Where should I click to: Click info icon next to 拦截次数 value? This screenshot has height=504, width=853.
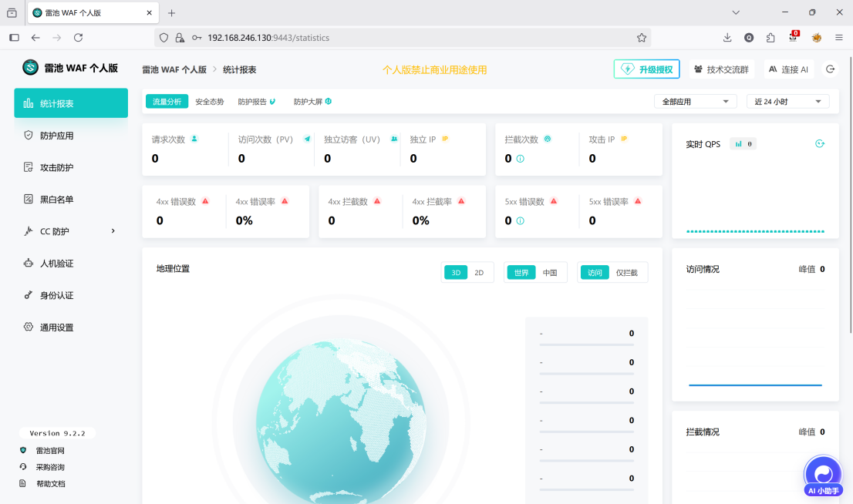520,159
